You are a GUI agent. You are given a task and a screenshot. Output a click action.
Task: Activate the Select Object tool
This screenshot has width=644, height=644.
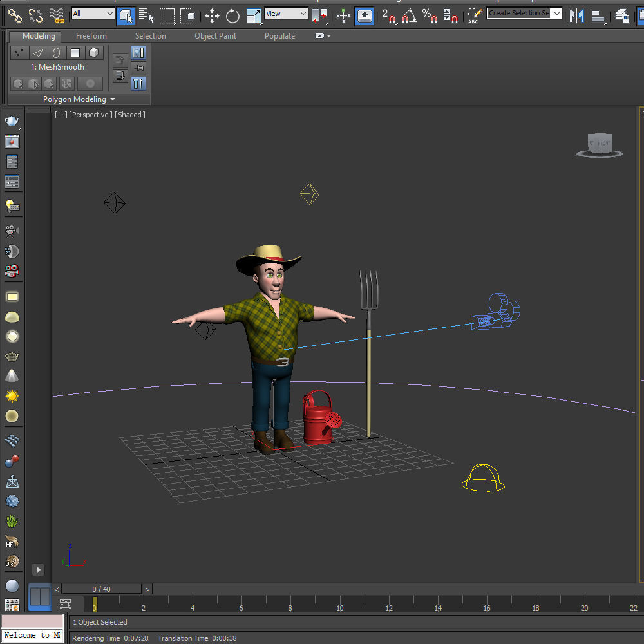tap(126, 16)
